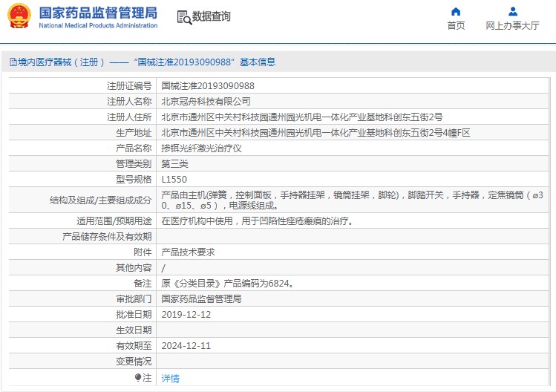Click the 首页 text link
Image resolution: width=556 pixels, height=392 pixels.
pos(456,25)
